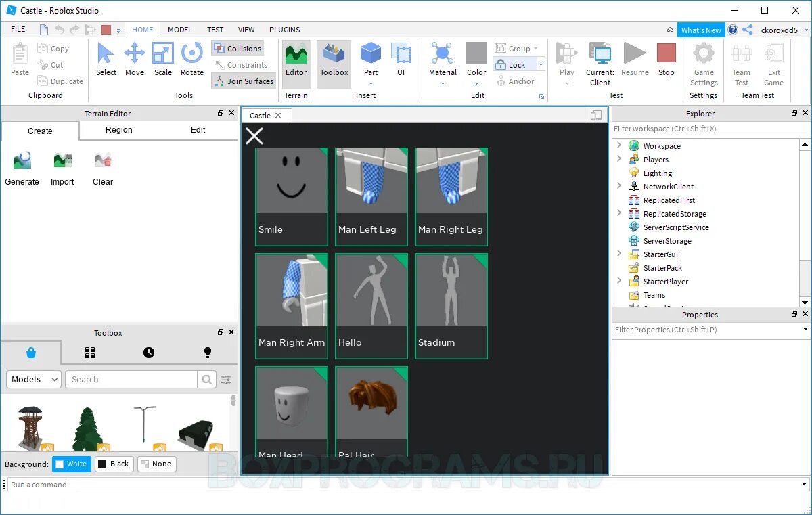812x515 pixels.
Task: Switch to PLUGINS ribbon tab
Action: tap(285, 30)
